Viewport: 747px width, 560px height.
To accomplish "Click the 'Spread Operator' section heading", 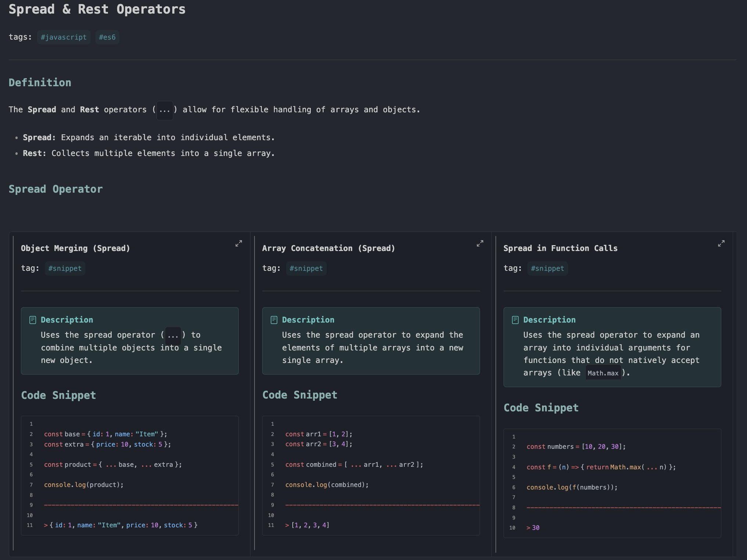I will (x=56, y=189).
